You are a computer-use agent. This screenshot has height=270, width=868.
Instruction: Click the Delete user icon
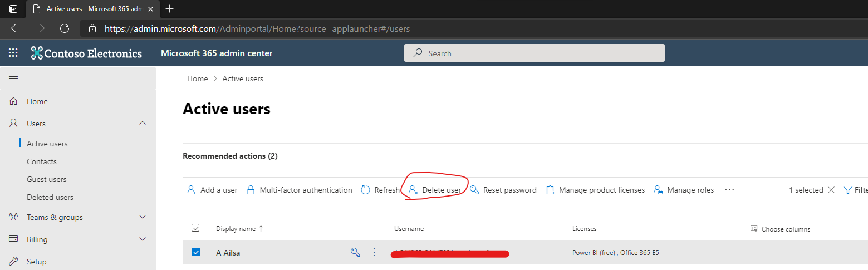[x=413, y=190]
